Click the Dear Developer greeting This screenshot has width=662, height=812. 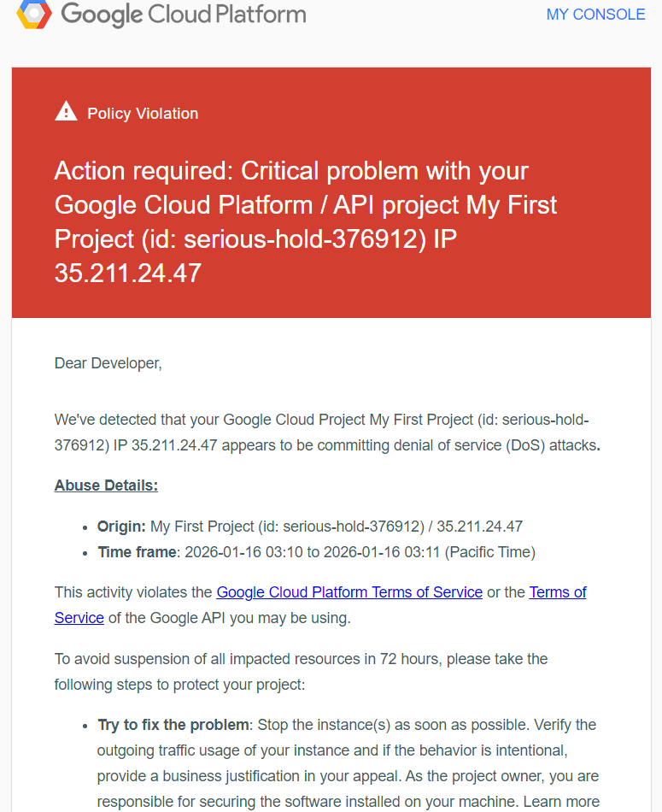click(108, 363)
